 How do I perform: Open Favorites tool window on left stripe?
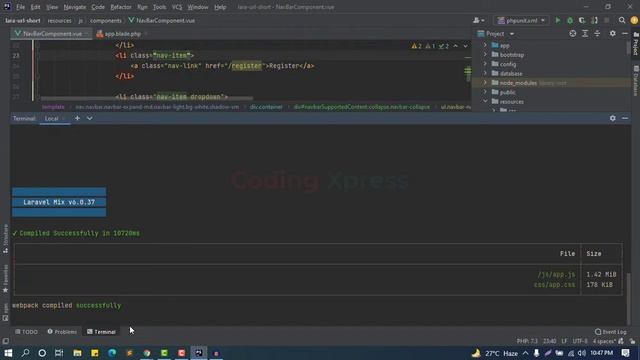[5, 278]
